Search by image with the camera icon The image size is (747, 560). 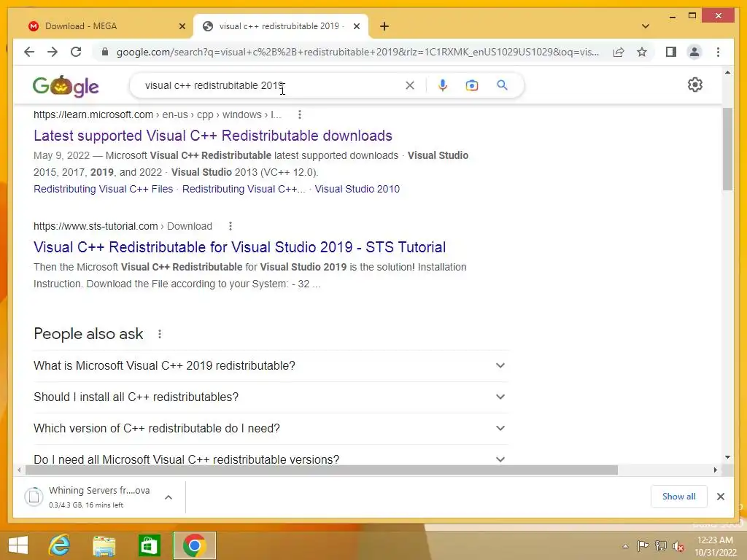472,85
